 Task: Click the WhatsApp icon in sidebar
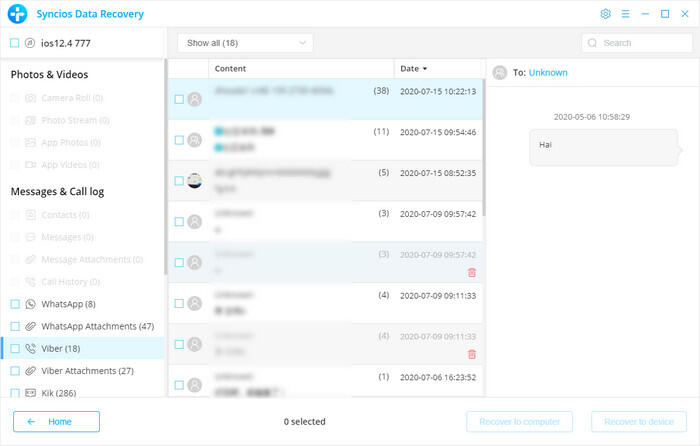[x=31, y=304]
